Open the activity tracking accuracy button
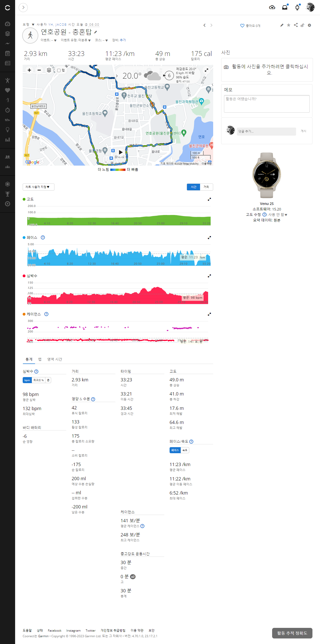This screenshot has height=644, width=320. click(x=292, y=633)
